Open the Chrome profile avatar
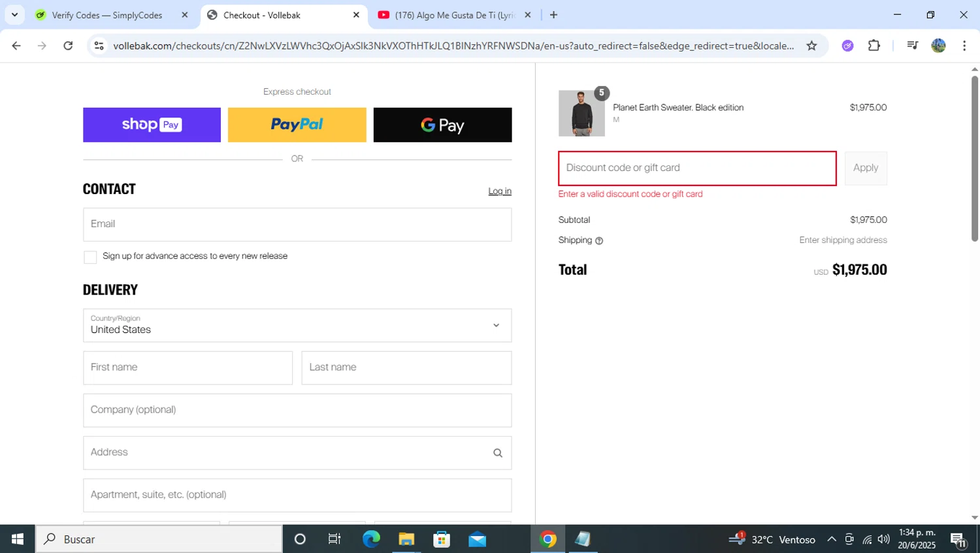This screenshot has width=980, height=553. tap(939, 46)
